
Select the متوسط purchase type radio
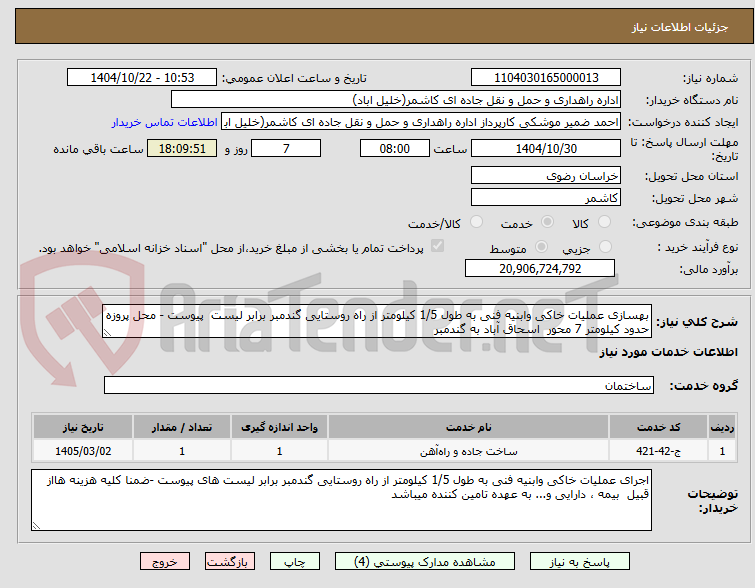[x=542, y=247]
